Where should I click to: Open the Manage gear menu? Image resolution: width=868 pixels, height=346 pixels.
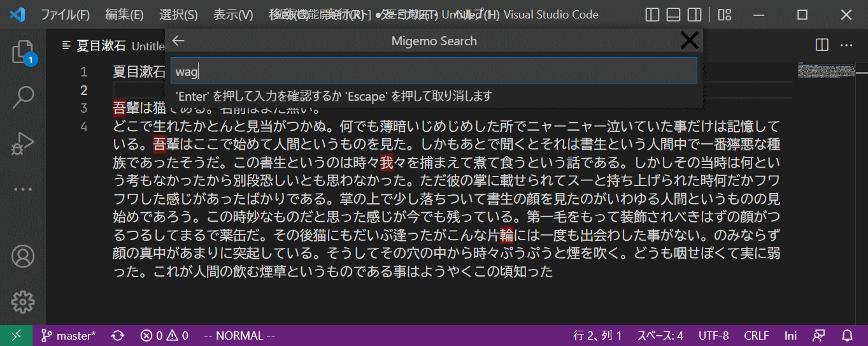coord(23,301)
